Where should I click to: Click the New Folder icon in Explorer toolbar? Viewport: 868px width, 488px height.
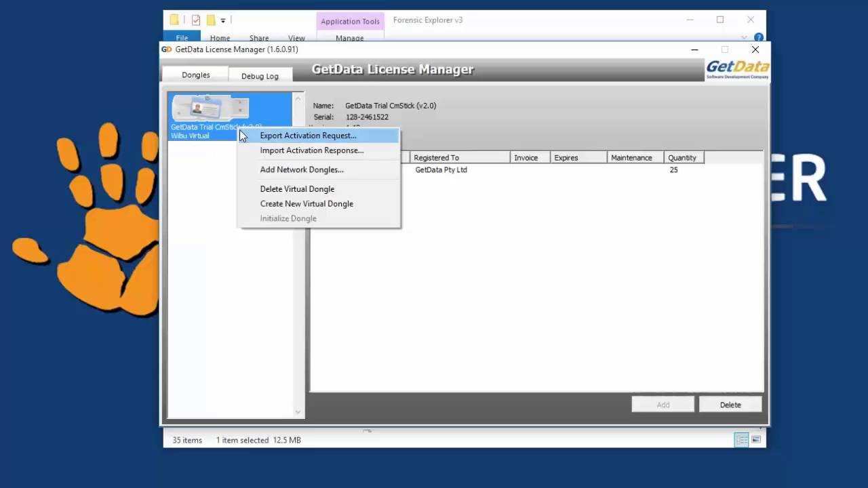(211, 20)
